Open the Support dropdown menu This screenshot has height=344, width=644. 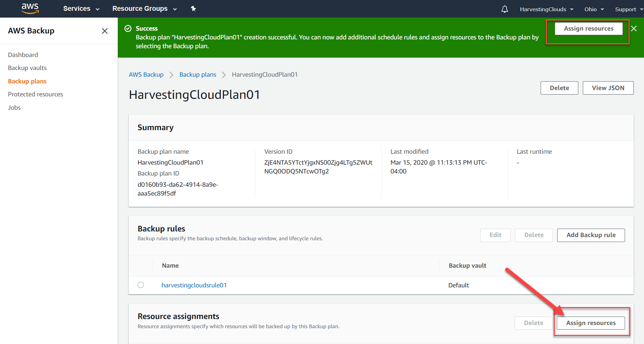[x=629, y=9]
